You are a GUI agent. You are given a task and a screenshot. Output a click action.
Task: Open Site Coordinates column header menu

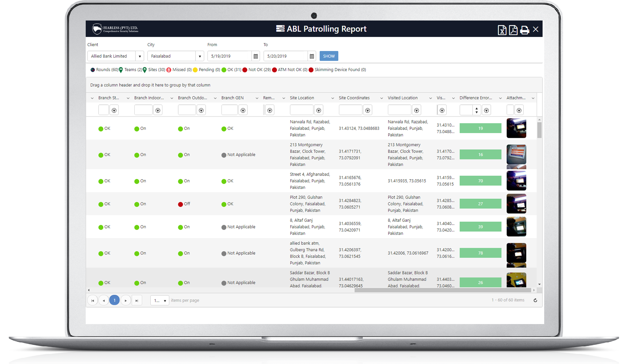pos(381,98)
